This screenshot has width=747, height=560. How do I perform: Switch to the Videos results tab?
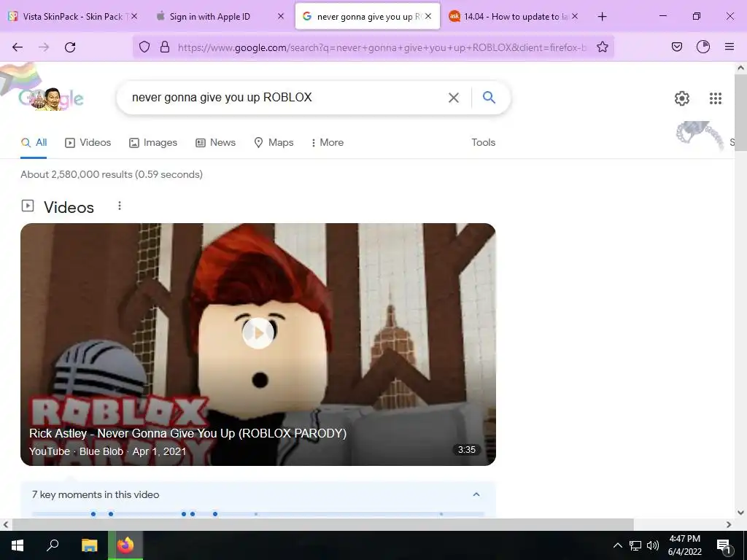pyautogui.click(x=88, y=142)
